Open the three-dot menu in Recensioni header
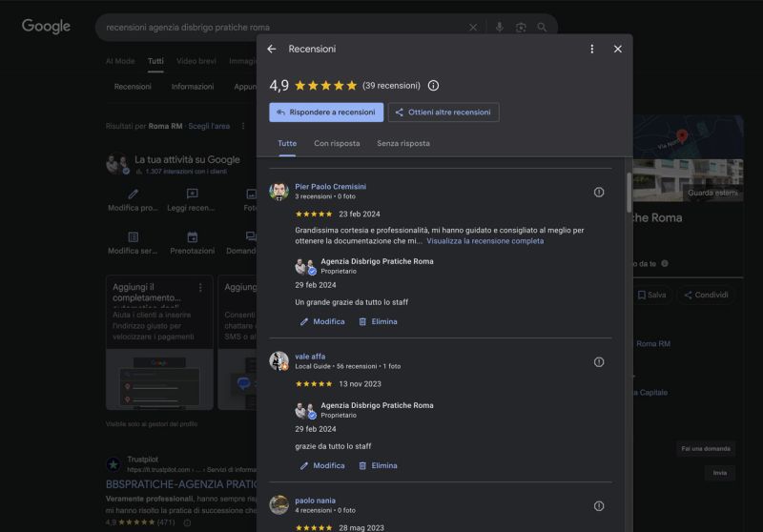The width and height of the screenshot is (763, 532). click(591, 49)
